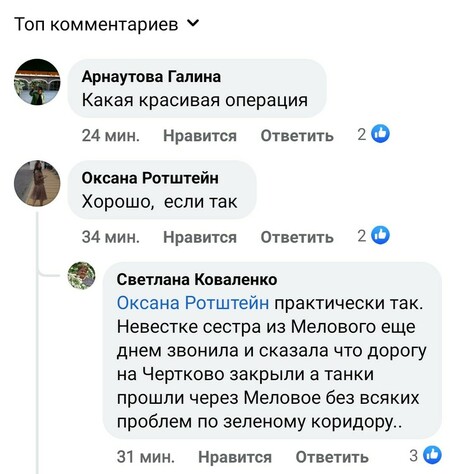
Task: Reply to Арнаутова Галина's comment
Action: [x=297, y=136]
